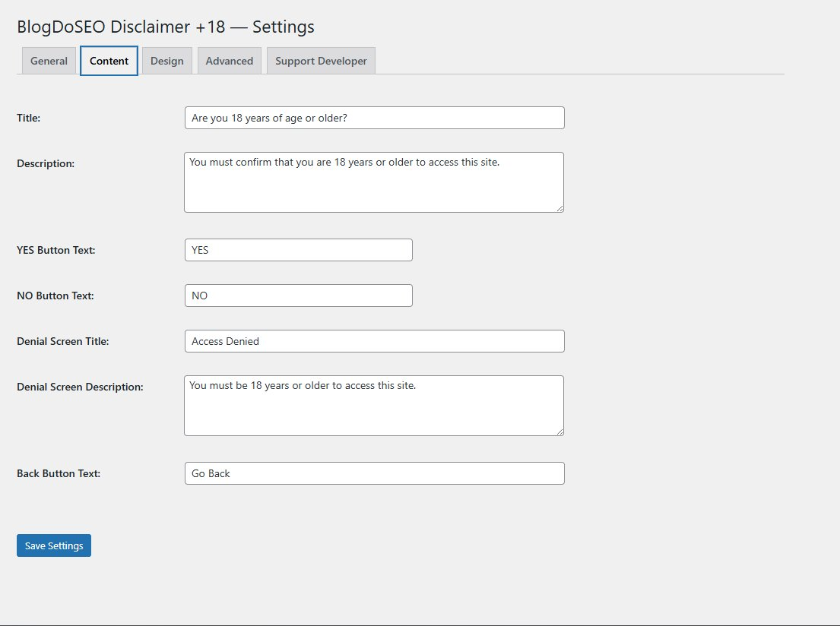840x626 pixels.
Task: Open the Design settings tab
Action: tap(166, 61)
